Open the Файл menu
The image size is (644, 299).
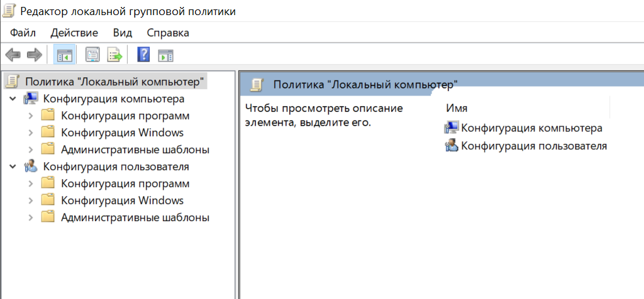(23, 33)
